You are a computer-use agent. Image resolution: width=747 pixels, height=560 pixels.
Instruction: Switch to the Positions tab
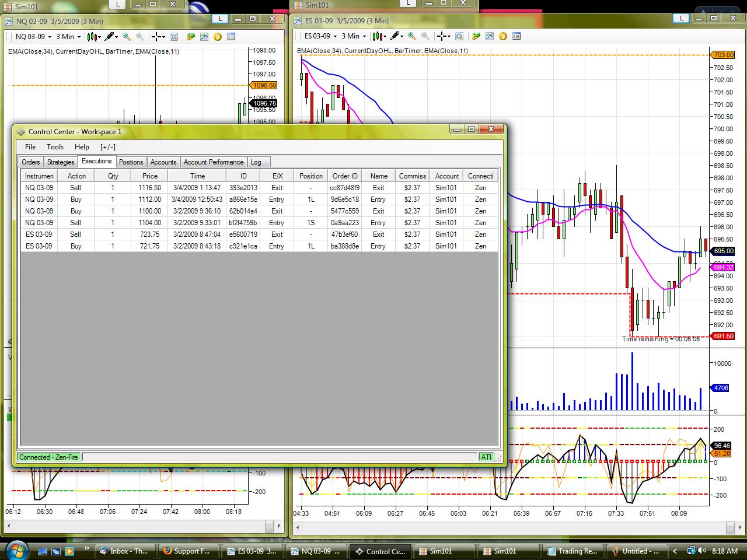pos(131,162)
